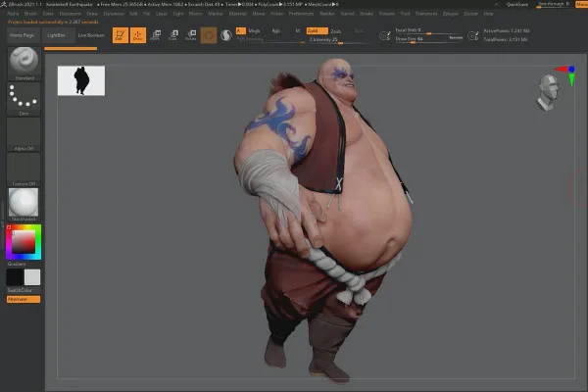Open the SkinShade material selector
The width and height of the screenshot is (588, 392).
(x=24, y=205)
